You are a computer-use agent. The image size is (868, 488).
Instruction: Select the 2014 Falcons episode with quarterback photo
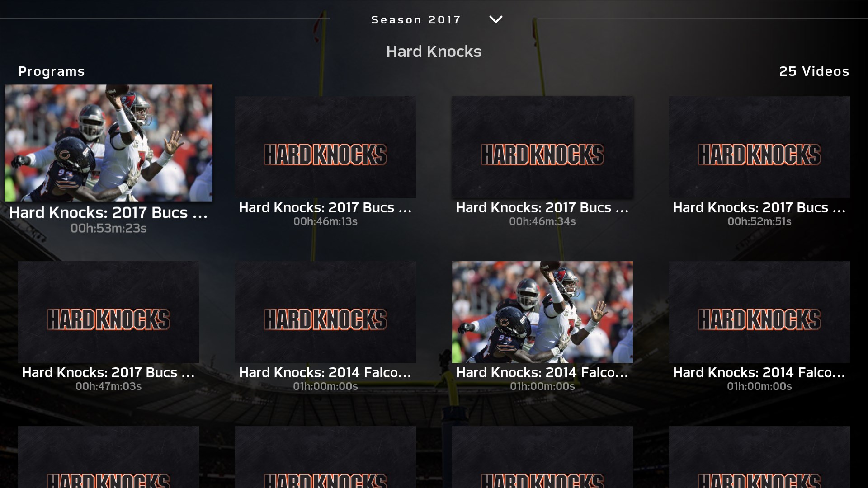pyautogui.click(x=542, y=312)
